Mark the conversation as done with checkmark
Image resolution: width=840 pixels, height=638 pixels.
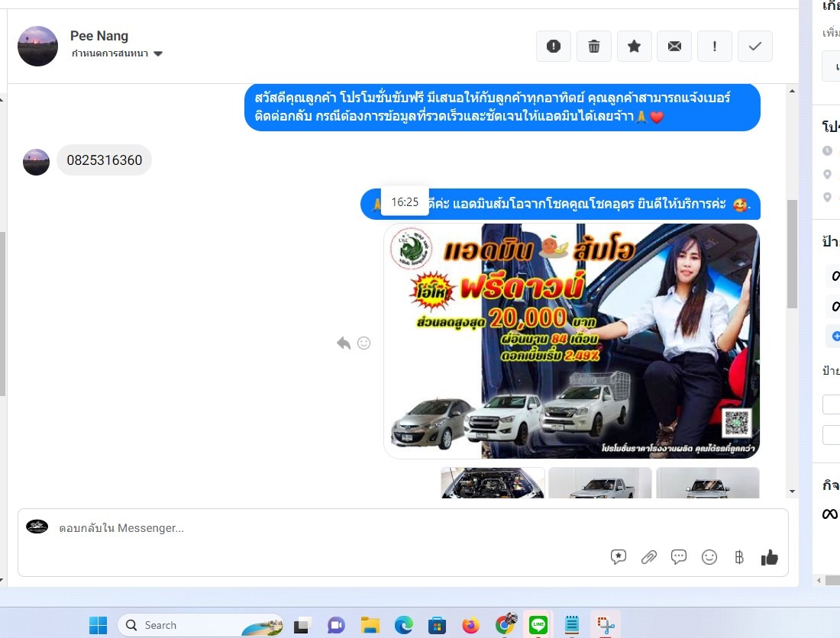click(x=754, y=47)
